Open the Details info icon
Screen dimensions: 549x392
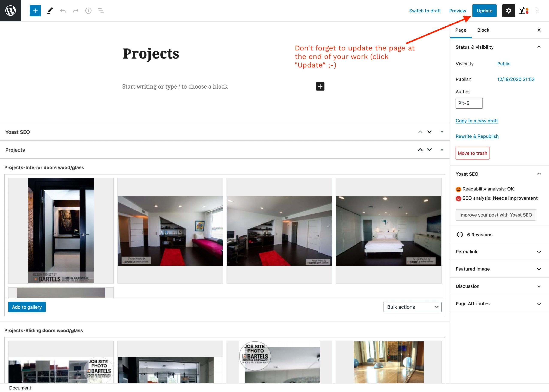click(x=88, y=11)
